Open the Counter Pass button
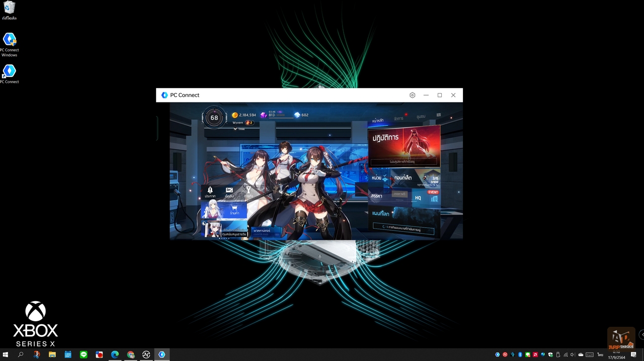 (266, 232)
